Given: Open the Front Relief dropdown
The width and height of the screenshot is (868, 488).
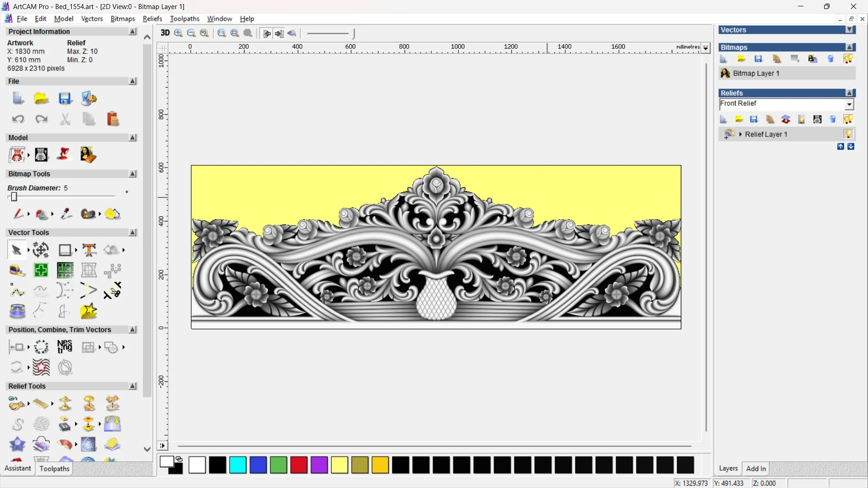Looking at the screenshot, I should (x=849, y=104).
